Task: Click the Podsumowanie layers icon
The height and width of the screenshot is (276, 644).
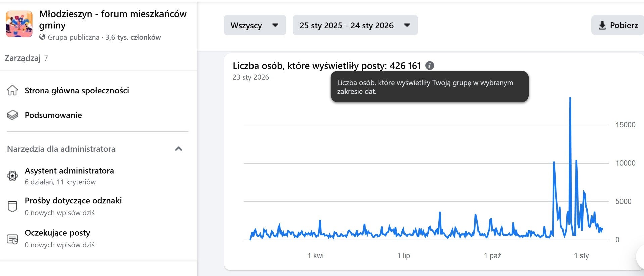Action: pyautogui.click(x=12, y=115)
